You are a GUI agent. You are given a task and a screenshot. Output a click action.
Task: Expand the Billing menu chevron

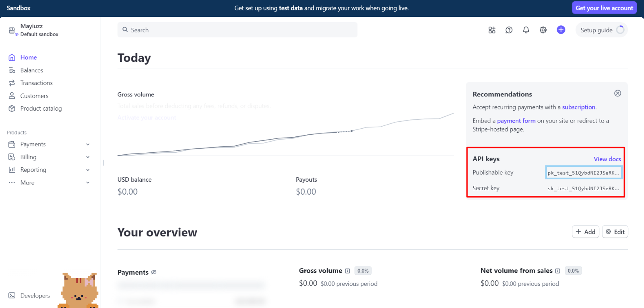pos(88,157)
